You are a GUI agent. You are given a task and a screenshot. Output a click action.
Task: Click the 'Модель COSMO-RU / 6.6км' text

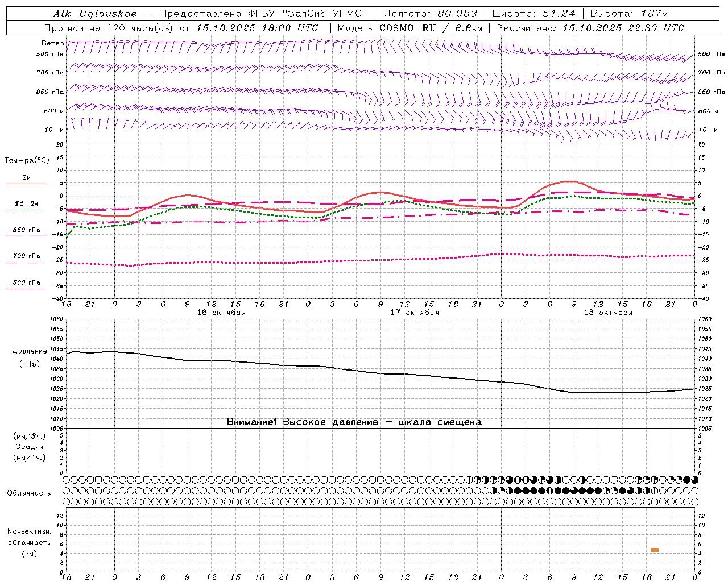[x=409, y=28]
